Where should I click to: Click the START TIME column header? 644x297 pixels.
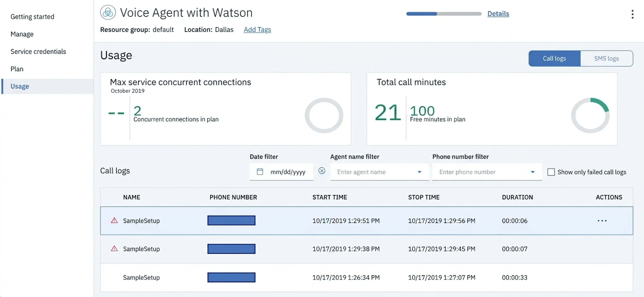click(x=330, y=197)
